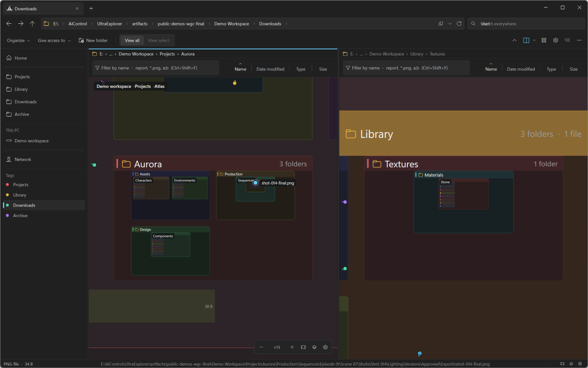Open a new tab with plus icon

coord(91,8)
